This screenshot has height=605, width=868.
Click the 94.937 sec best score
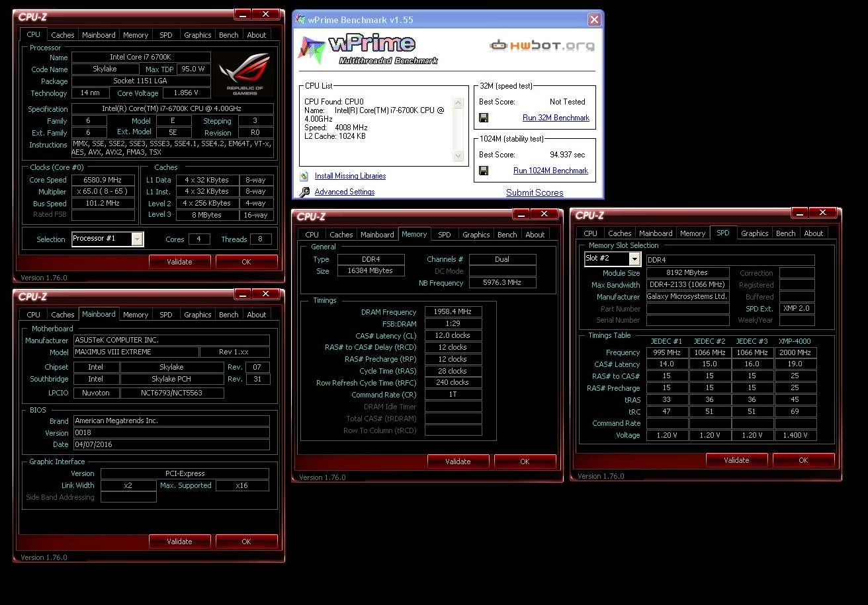coord(568,155)
